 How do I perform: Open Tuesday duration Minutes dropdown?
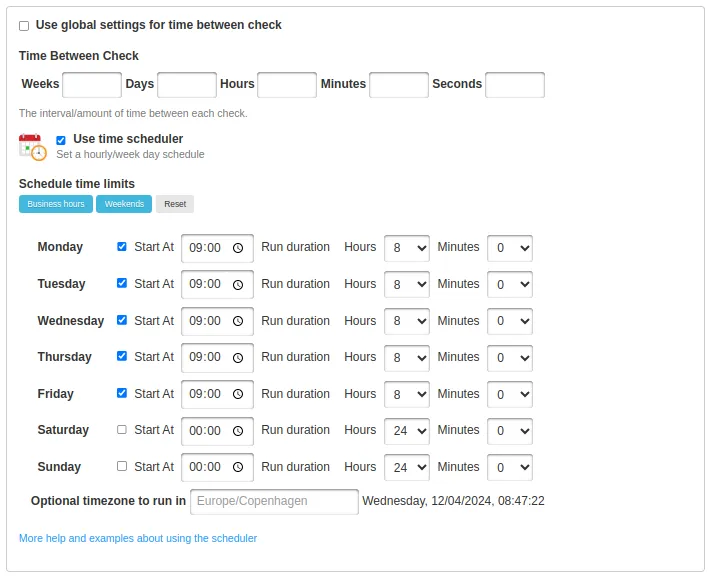tap(510, 285)
